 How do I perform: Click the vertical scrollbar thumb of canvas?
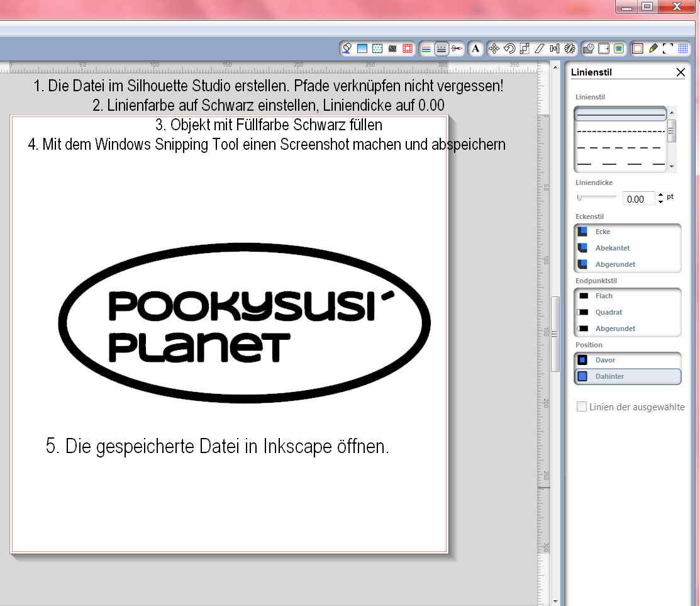[555, 334]
